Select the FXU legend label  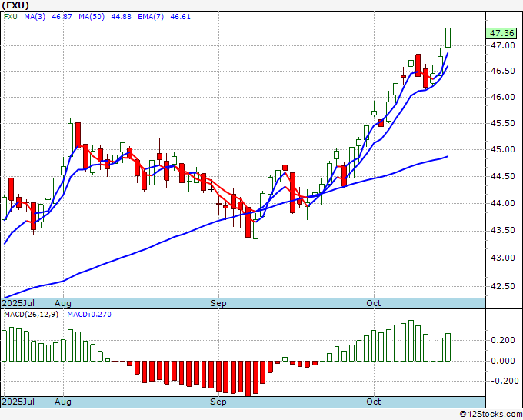click(11, 17)
